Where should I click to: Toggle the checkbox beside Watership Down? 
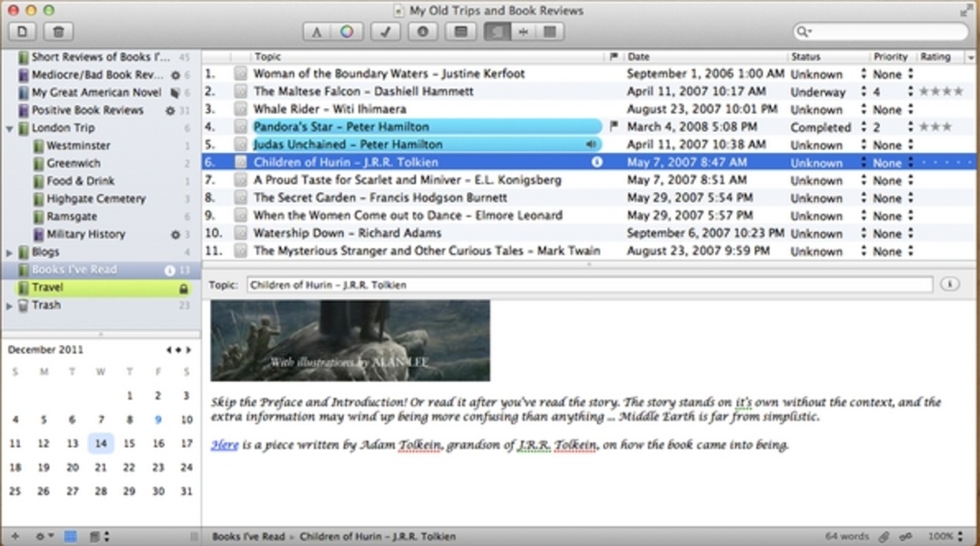(240, 233)
